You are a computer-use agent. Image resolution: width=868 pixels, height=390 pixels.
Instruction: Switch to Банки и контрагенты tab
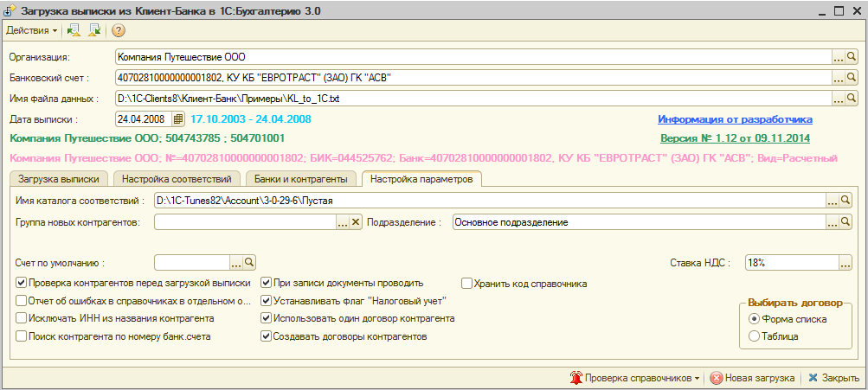300,179
